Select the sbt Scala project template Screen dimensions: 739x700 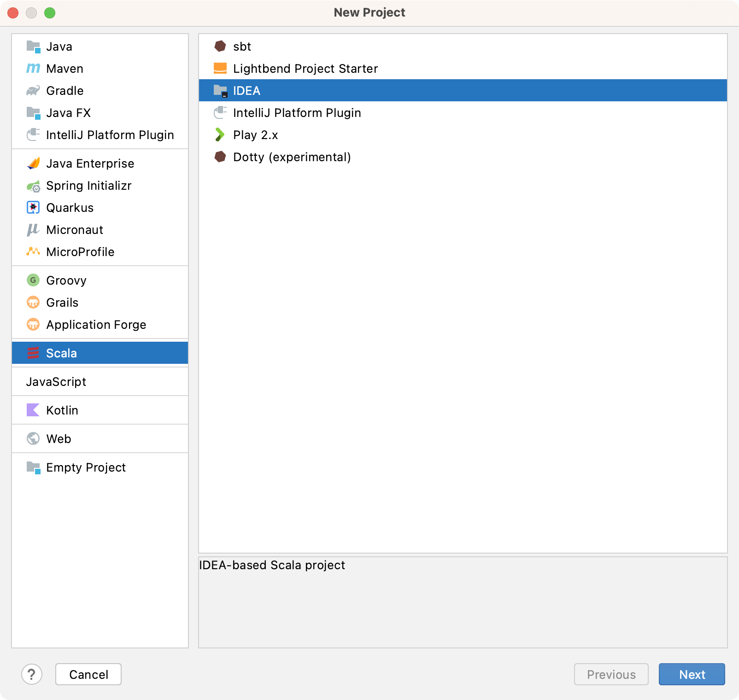tap(463, 47)
